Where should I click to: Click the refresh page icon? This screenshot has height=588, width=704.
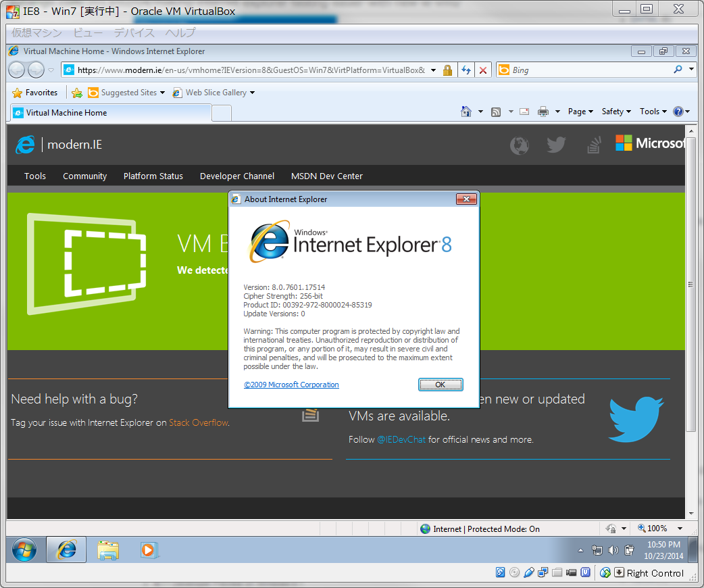(466, 70)
